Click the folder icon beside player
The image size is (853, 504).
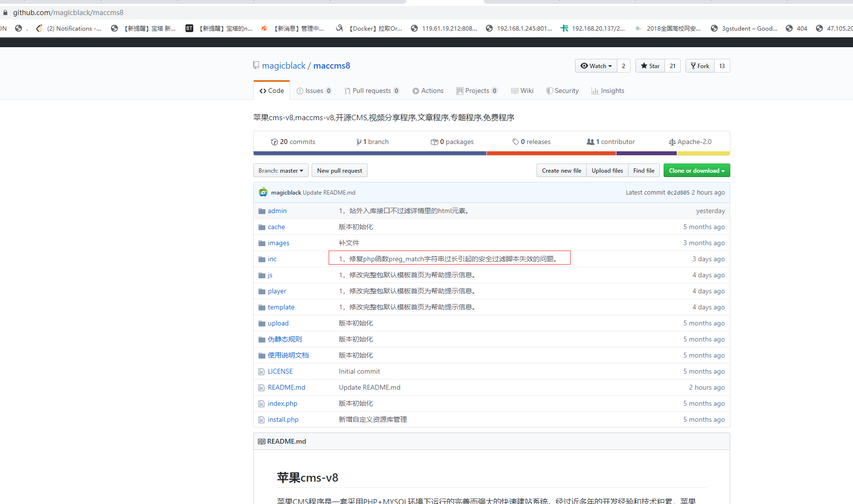coord(262,291)
